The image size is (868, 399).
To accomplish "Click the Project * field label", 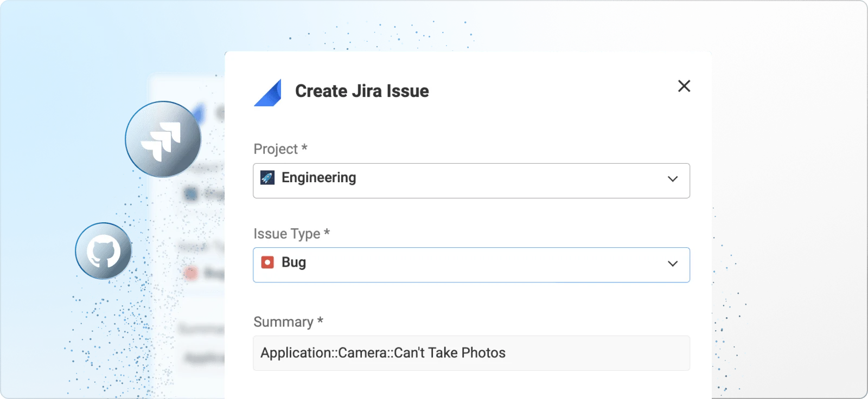I will tap(280, 149).
